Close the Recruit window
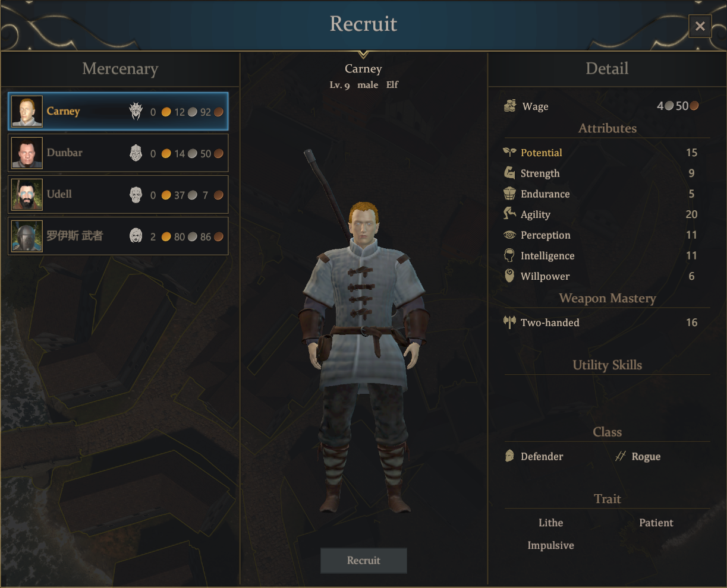Viewport: 727px width, 588px height. [700, 26]
